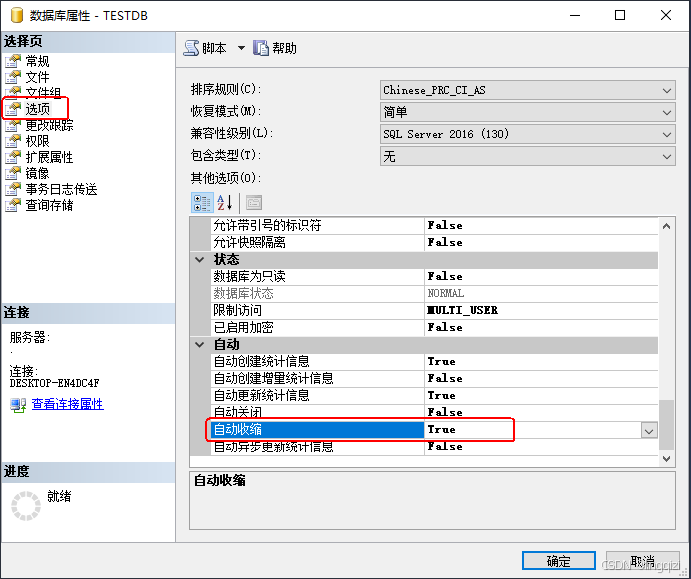Open the 权限 page
Viewport: 691px width, 579px height.
[37, 141]
